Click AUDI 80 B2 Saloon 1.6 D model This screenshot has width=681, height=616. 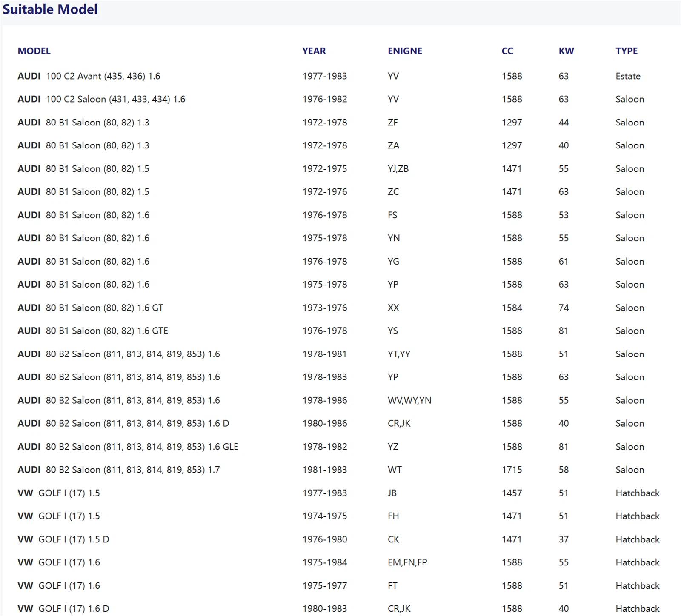pos(123,424)
